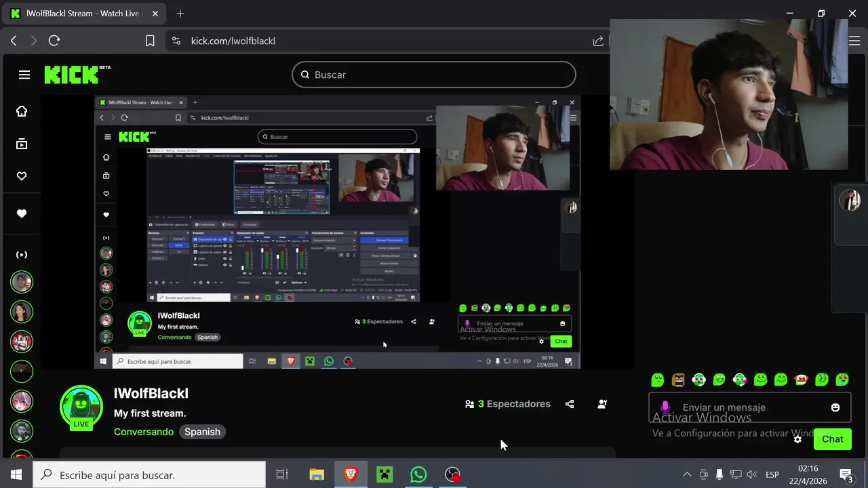Open the red cartoon channel avatar in sidebar

[22, 342]
